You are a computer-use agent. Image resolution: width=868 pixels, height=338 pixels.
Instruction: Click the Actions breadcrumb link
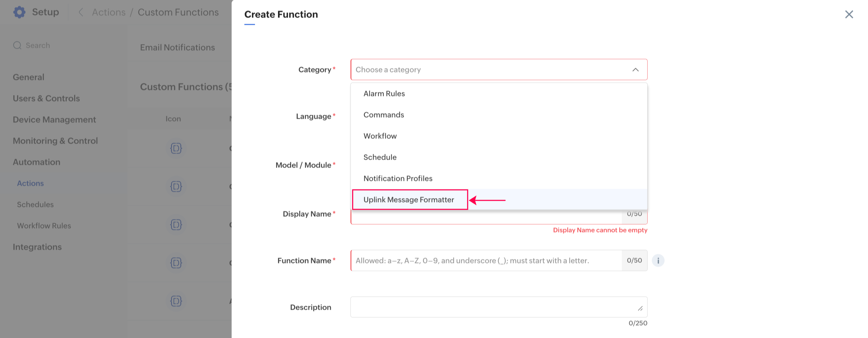(x=109, y=12)
